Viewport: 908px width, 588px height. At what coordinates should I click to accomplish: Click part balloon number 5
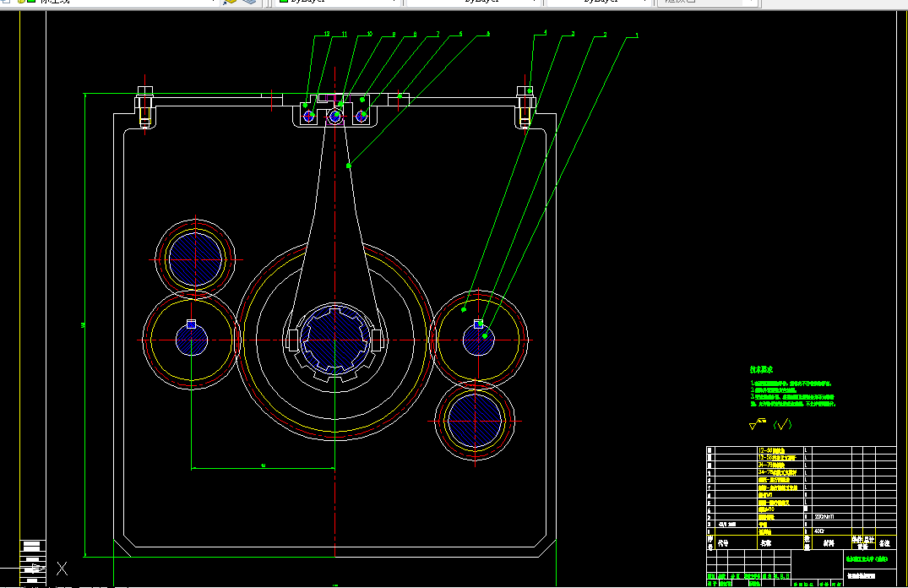[x=488, y=34]
